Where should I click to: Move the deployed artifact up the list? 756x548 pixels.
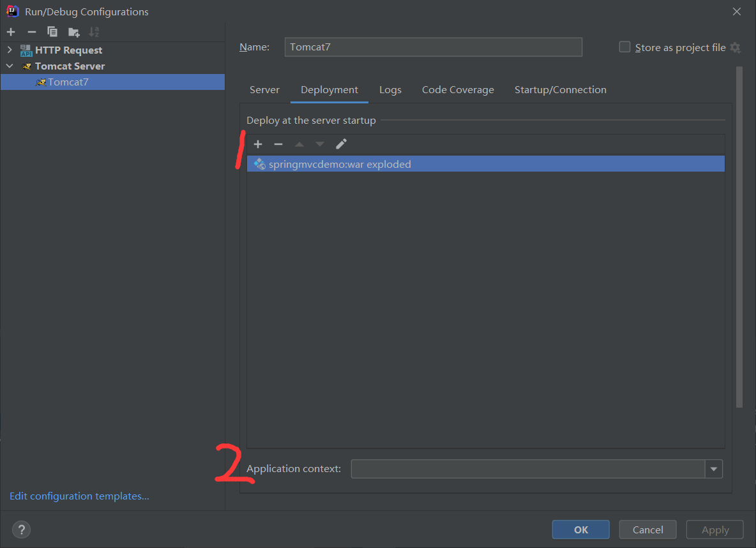pos(299,144)
